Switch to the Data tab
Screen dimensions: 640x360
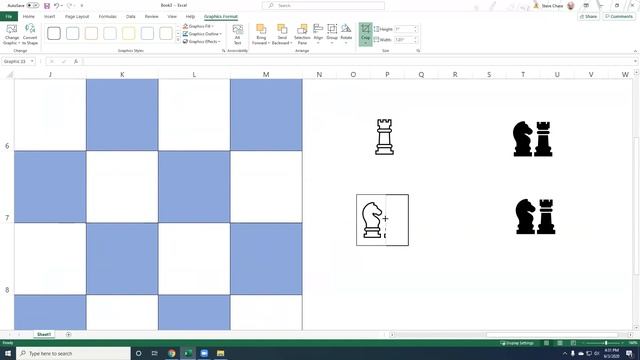point(131,16)
